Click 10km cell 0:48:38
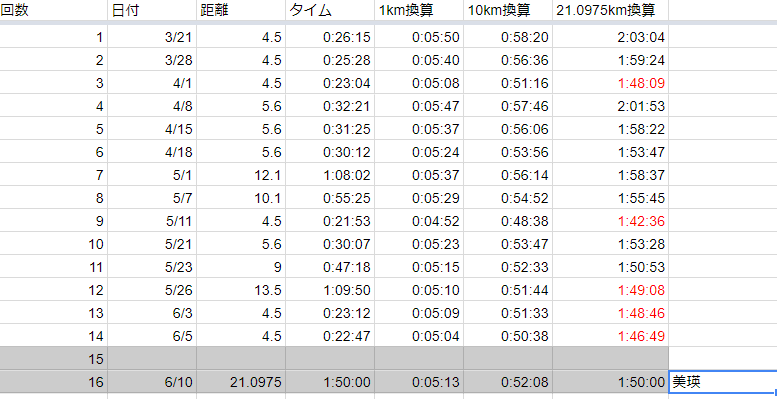 point(508,221)
